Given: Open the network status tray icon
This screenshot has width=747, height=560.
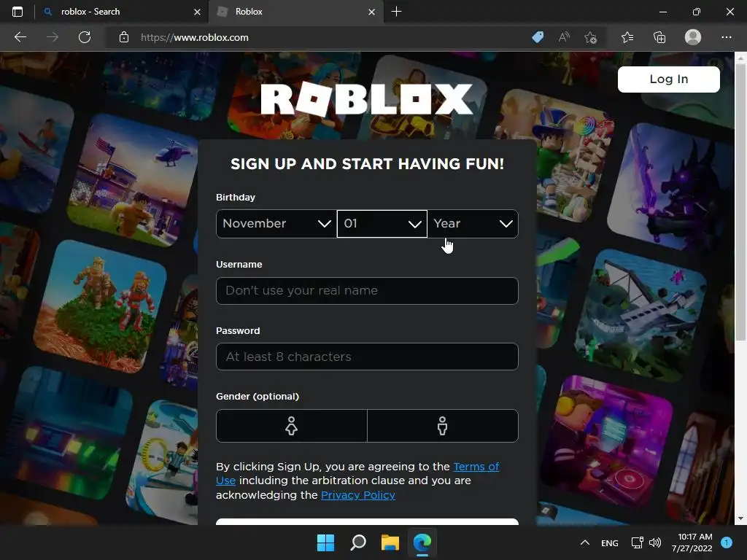Looking at the screenshot, I should [x=637, y=542].
